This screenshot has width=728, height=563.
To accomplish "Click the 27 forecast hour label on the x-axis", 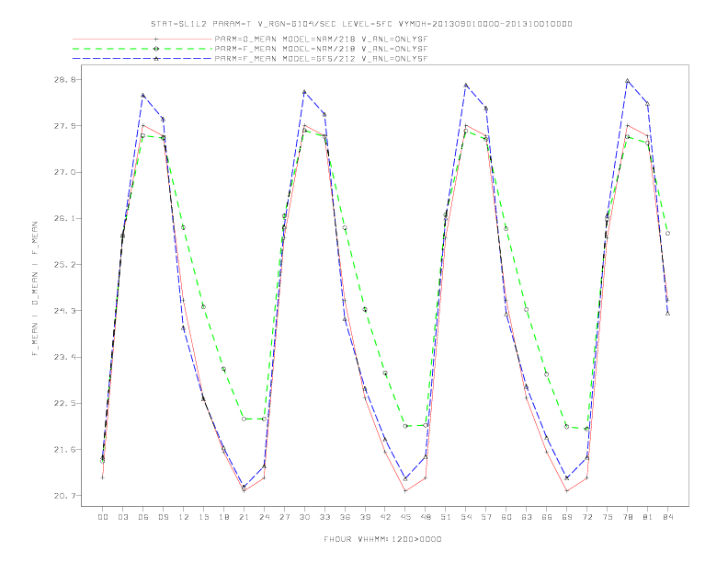I will point(284,517).
